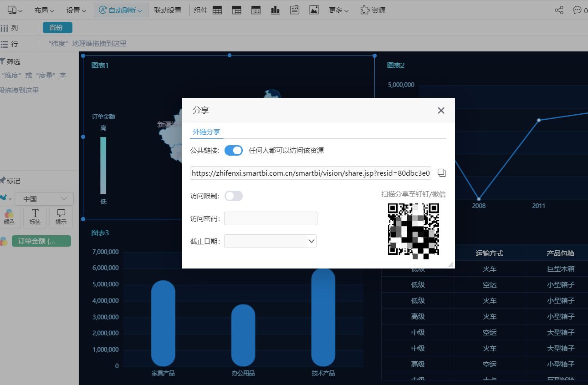The width and height of the screenshot is (588, 385).
Task: Open the 中国 map type dropdown
Action: 44,199
